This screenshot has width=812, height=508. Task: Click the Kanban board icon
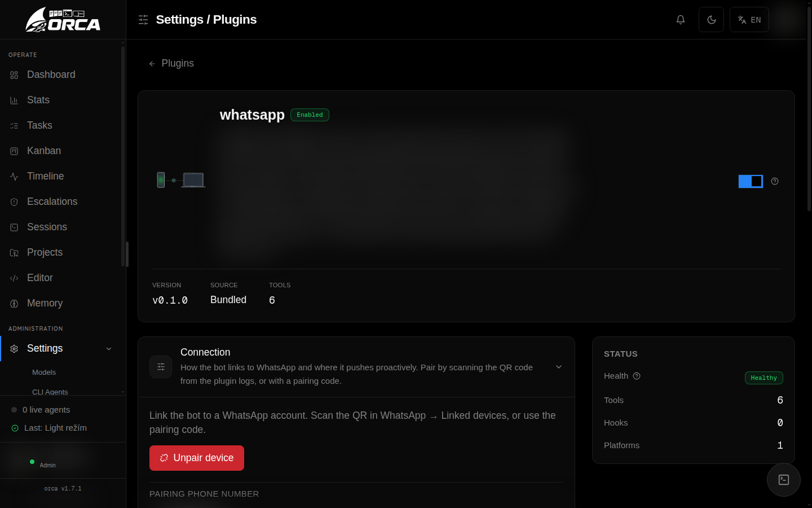point(14,151)
